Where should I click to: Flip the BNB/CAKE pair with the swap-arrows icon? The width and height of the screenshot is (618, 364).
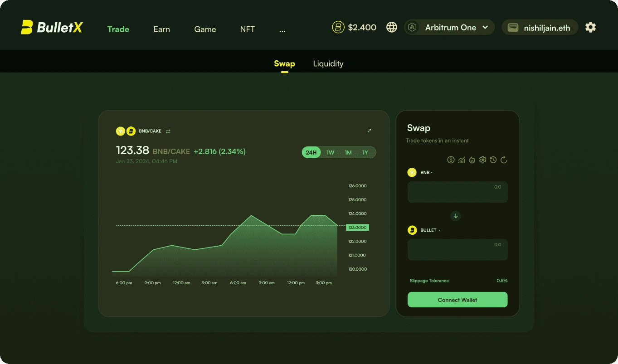[x=168, y=131]
